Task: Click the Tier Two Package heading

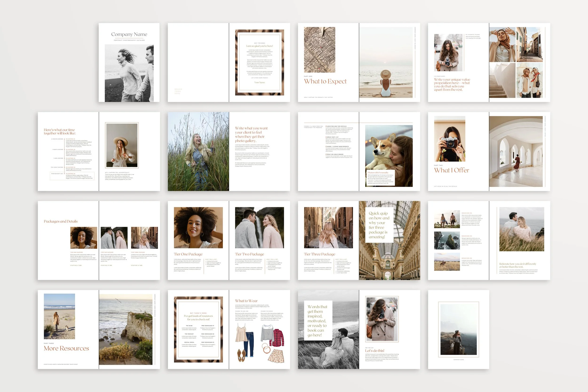Action: coord(249,254)
